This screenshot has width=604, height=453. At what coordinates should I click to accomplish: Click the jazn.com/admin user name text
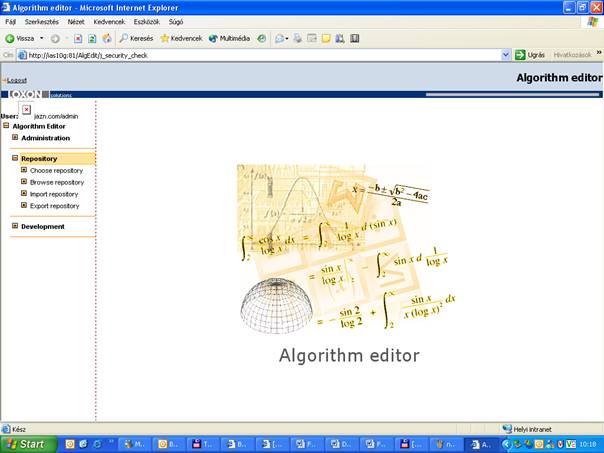56,116
